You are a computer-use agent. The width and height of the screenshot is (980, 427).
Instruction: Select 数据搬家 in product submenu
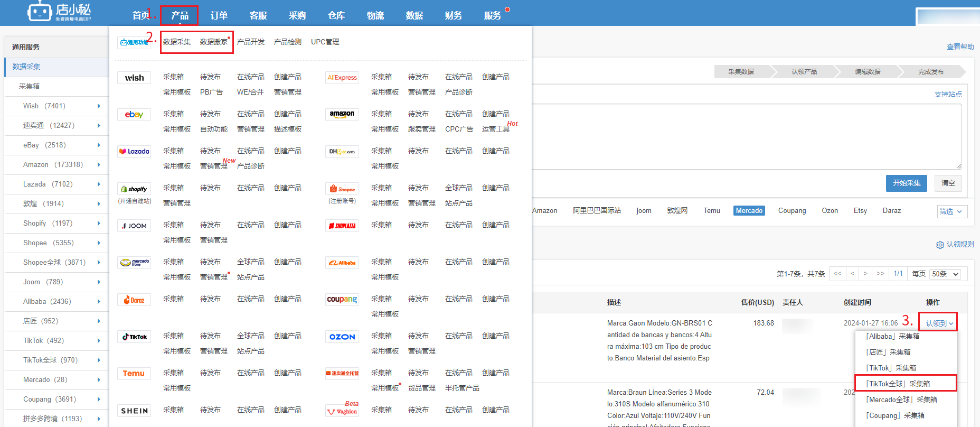click(x=214, y=42)
